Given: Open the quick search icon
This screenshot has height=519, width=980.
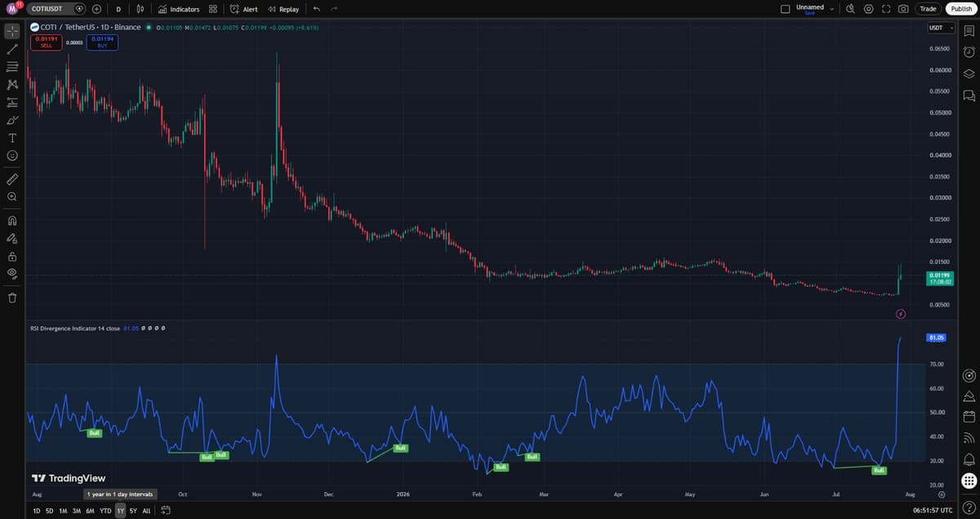Looking at the screenshot, I should (850, 9).
